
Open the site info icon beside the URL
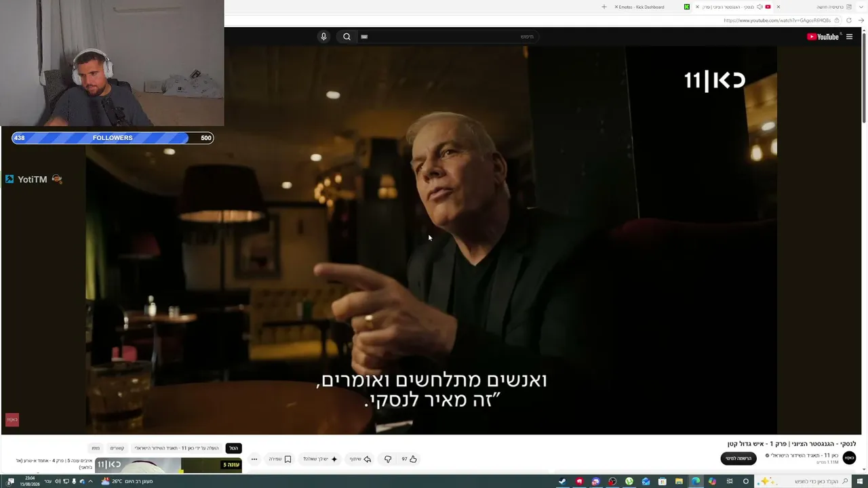[838, 20]
